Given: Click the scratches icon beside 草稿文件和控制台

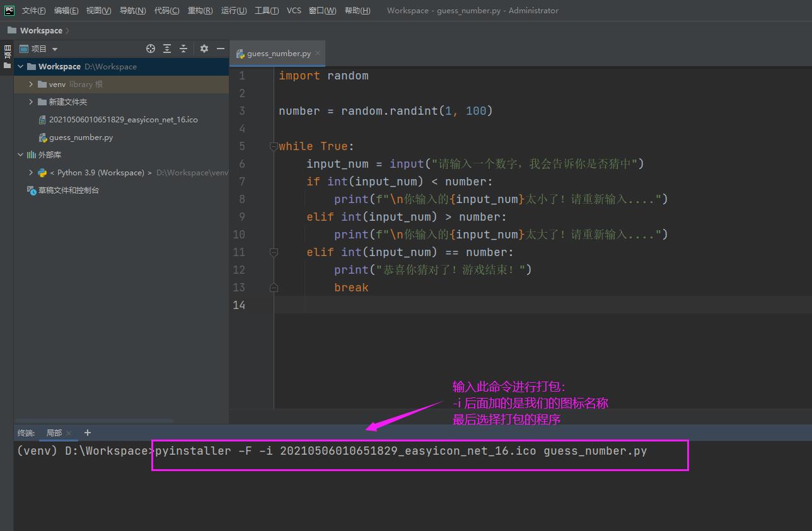Looking at the screenshot, I should pyautogui.click(x=31, y=190).
